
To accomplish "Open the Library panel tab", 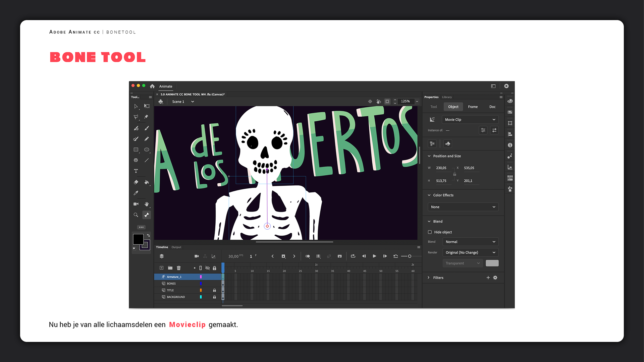I will point(447,97).
